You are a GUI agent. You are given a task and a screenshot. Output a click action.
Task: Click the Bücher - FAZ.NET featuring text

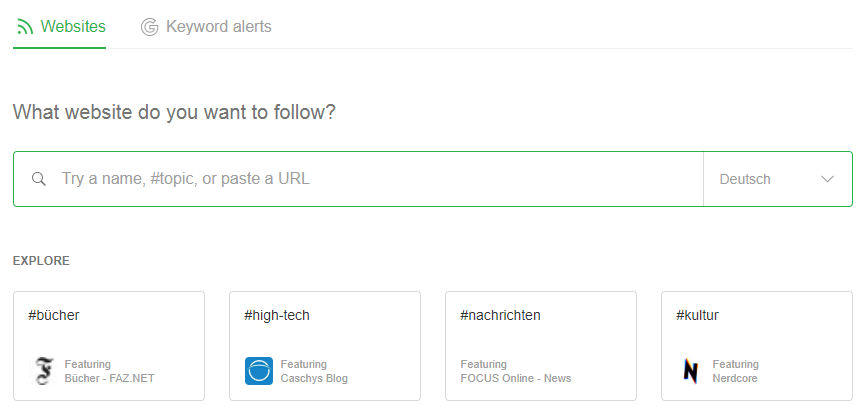(109, 379)
